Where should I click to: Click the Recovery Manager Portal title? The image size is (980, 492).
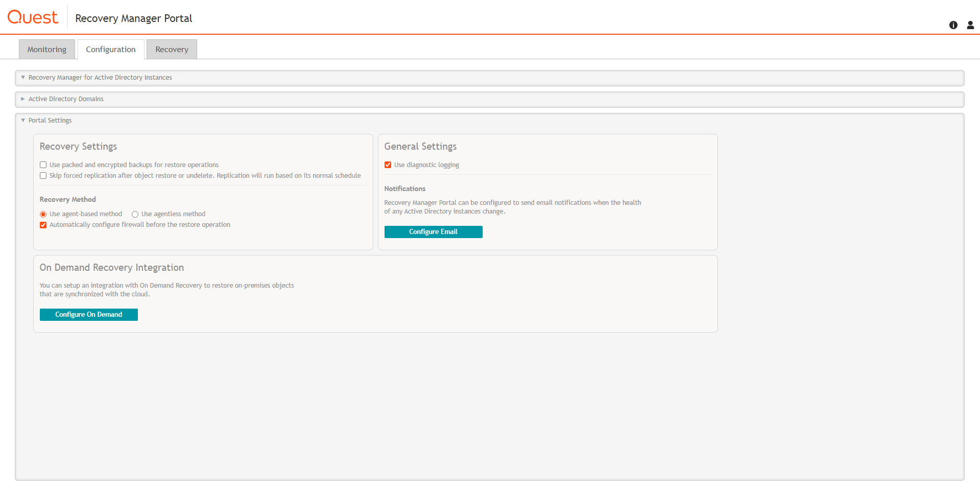pos(134,18)
